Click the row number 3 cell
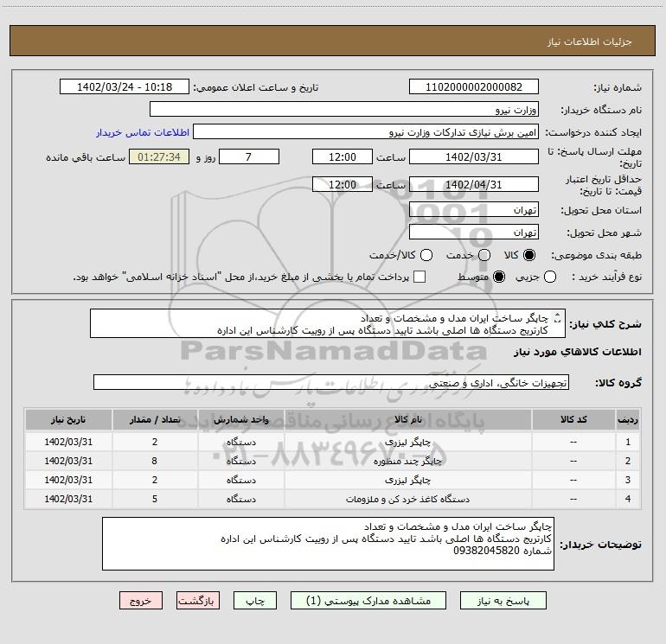The width and height of the screenshot is (666, 644). (628, 480)
